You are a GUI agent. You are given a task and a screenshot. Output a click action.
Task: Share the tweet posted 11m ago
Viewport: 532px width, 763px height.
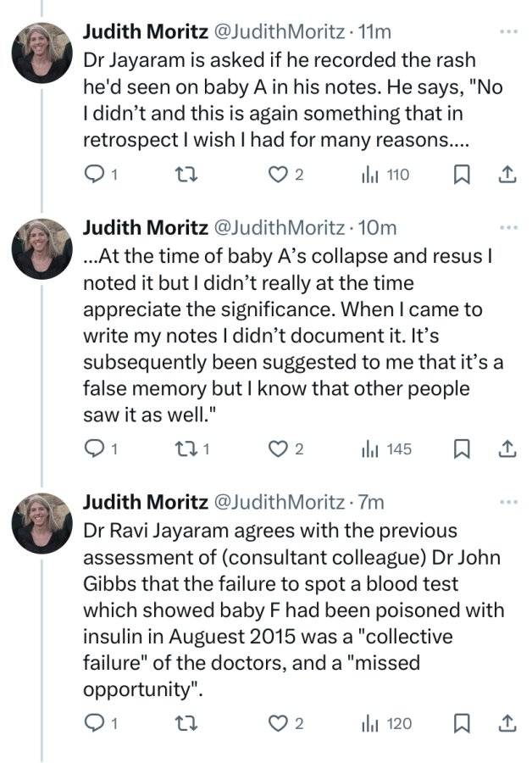(x=507, y=175)
